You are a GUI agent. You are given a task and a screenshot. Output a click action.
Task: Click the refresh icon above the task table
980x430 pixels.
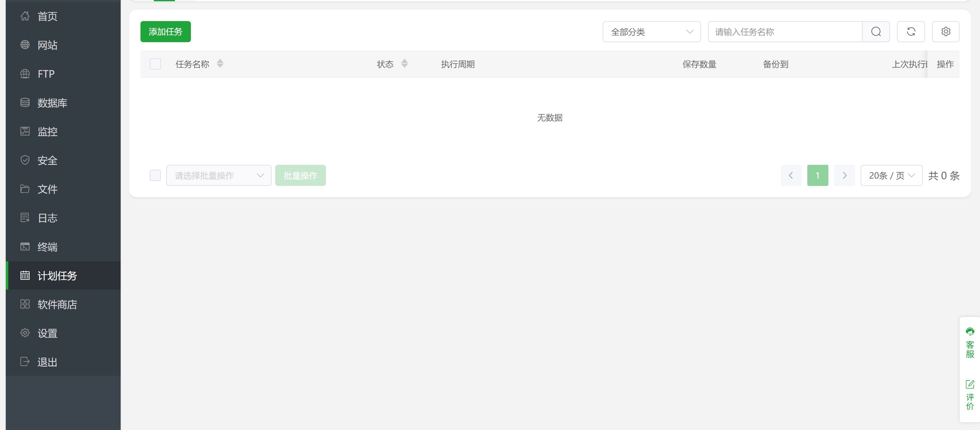(911, 32)
